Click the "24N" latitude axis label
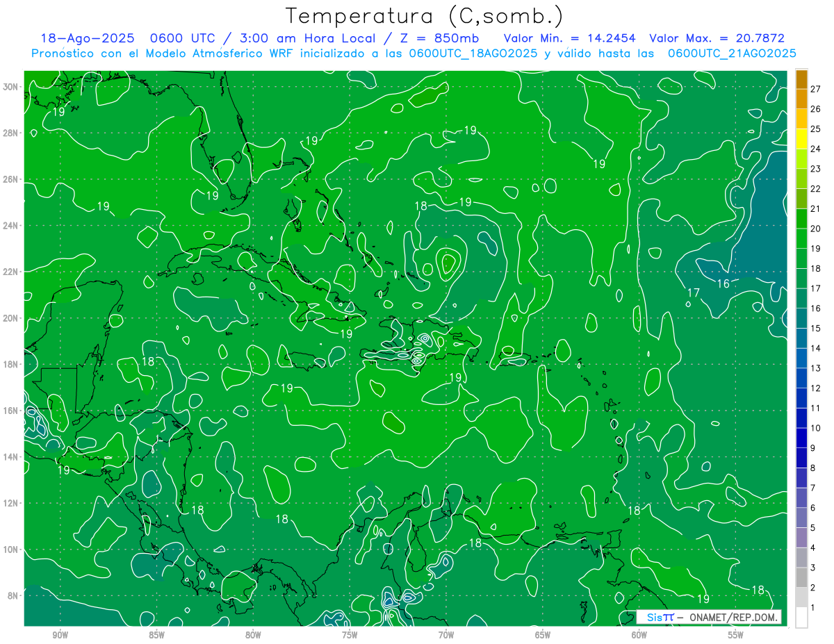 (x=12, y=226)
